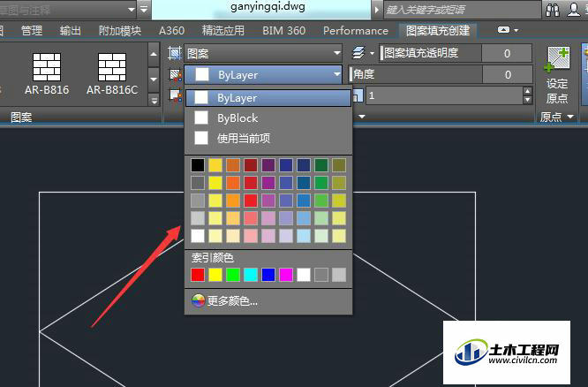Open the 附加模块 tab
The width and height of the screenshot is (588, 387).
click(x=119, y=30)
